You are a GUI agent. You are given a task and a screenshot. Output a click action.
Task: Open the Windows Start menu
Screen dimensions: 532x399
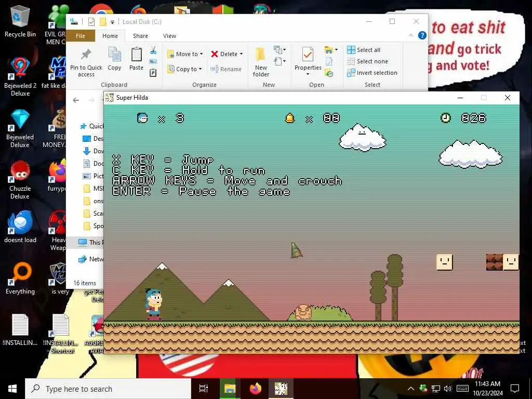12,389
